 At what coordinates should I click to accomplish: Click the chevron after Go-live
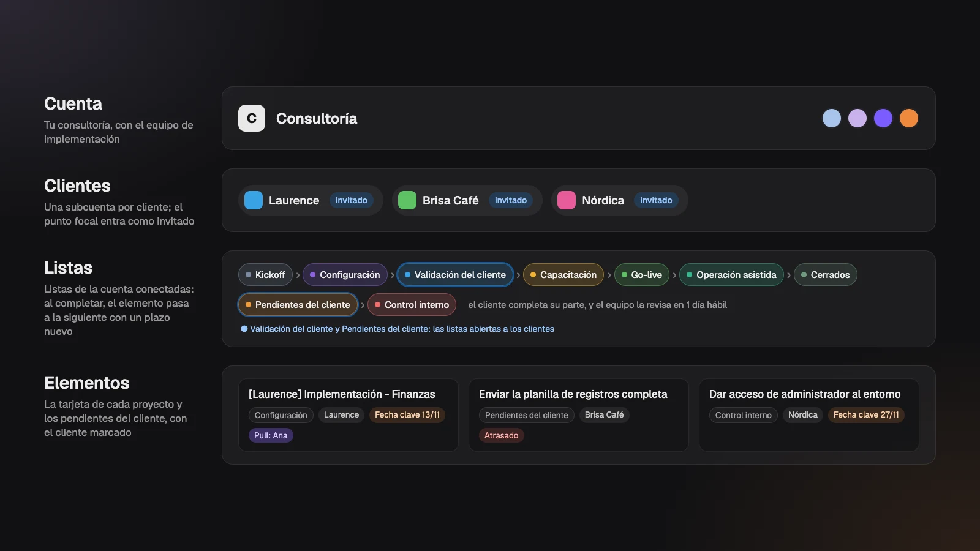[674, 275]
